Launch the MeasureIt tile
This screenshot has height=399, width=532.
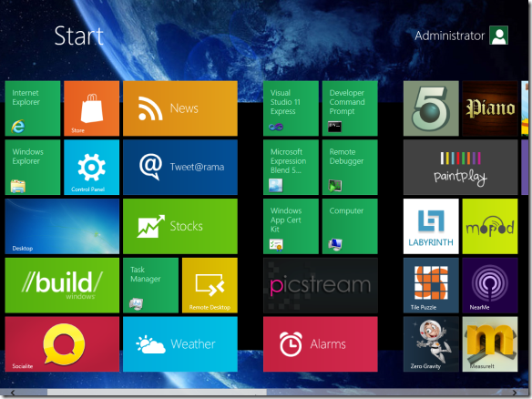click(490, 344)
